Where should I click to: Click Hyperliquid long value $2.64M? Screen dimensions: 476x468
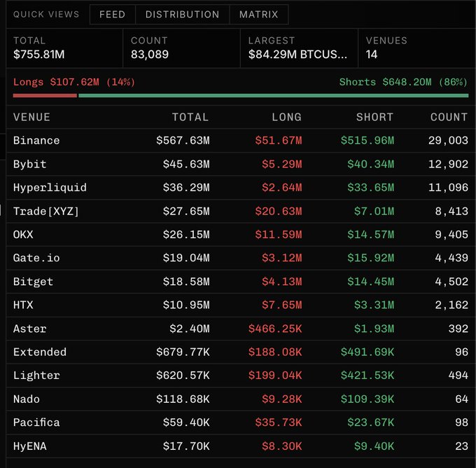click(281, 188)
